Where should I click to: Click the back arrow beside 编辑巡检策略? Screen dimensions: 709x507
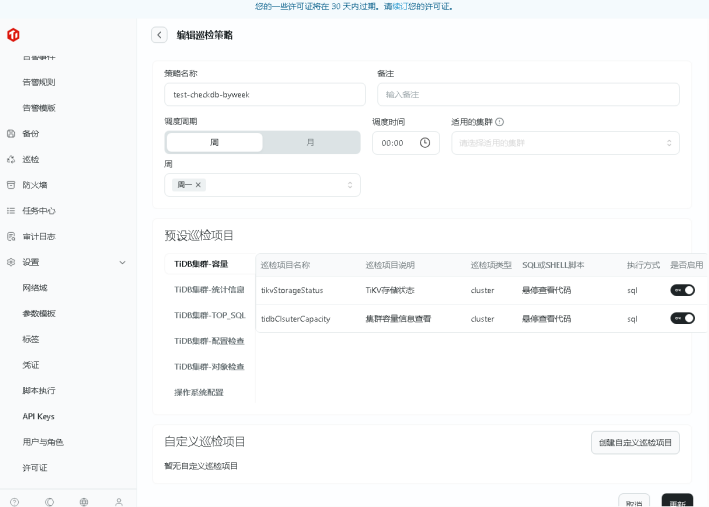[159, 35]
